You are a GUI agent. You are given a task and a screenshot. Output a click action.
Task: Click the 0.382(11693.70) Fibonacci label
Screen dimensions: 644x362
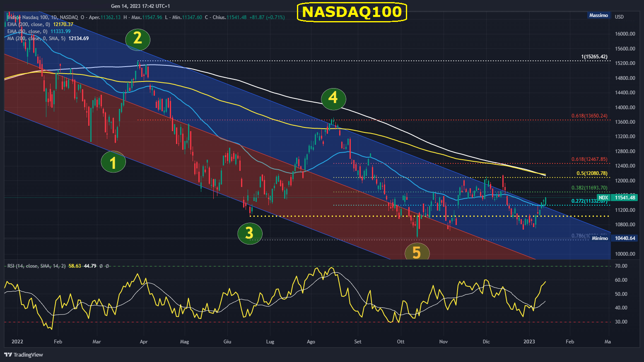point(589,188)
